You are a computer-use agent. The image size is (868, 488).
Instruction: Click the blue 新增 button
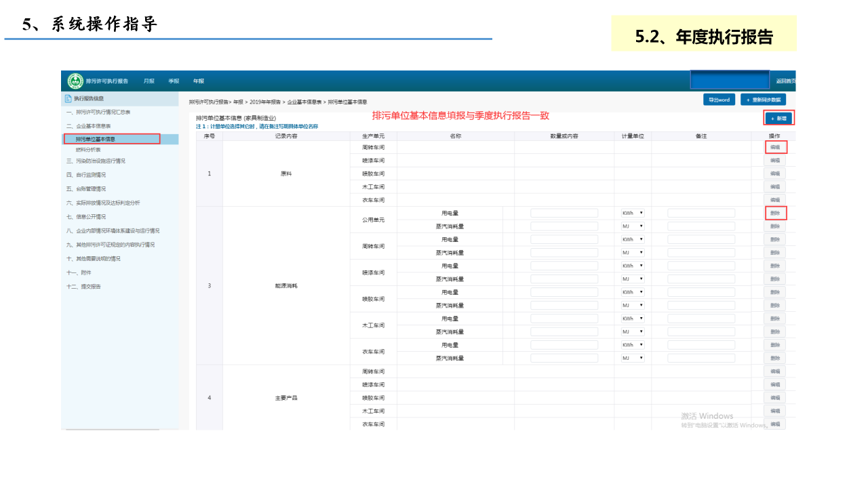coord(778,118)
